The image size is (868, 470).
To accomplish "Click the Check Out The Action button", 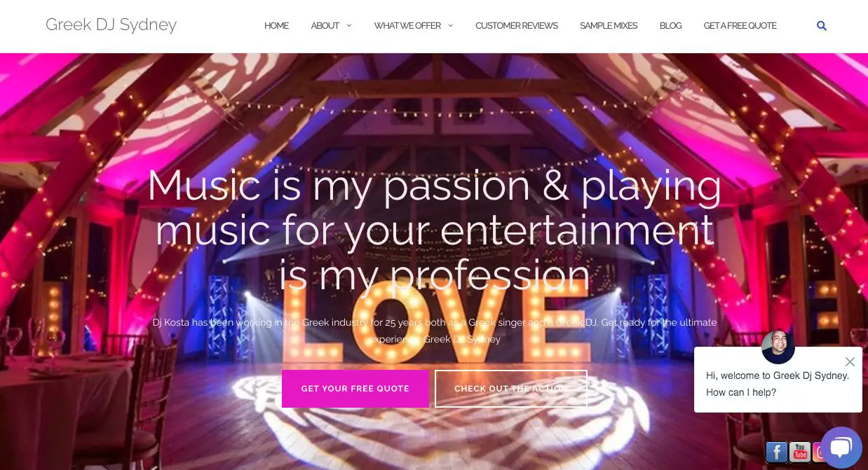I will pyautogui.click(x=511, y=389).
